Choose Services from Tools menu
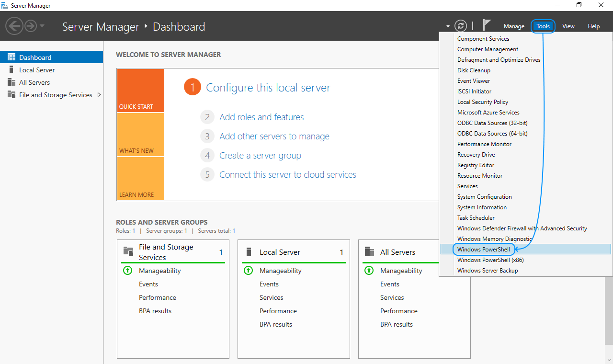This screenshot has width=613, height=364. click(x=526, y=186)
